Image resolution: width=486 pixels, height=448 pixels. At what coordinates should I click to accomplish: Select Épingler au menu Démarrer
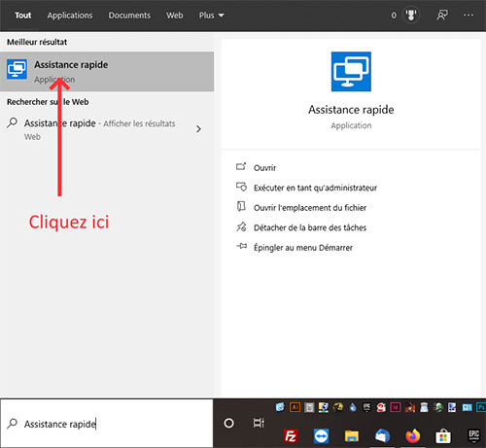pyautogui.click(x=303, y=248)
